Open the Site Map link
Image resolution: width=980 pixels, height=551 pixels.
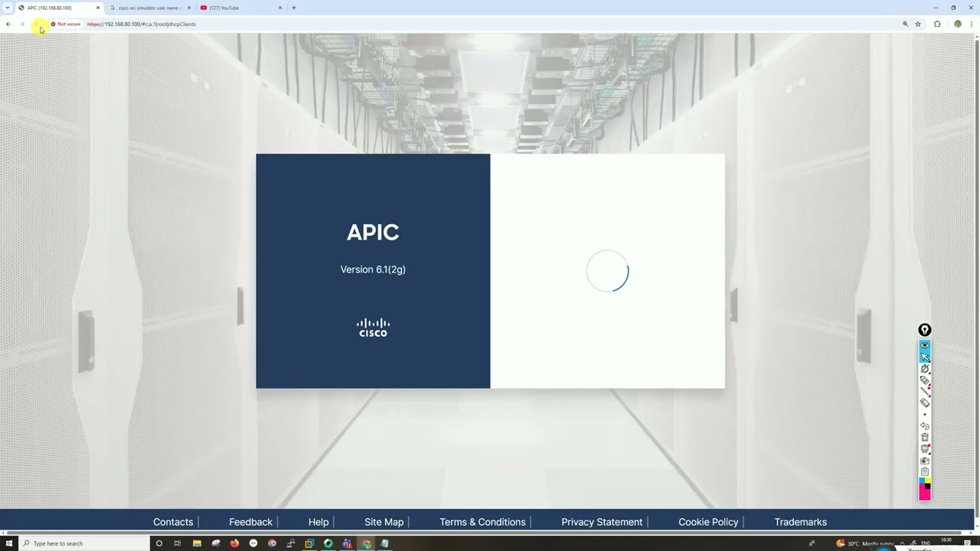click(384, 522)
